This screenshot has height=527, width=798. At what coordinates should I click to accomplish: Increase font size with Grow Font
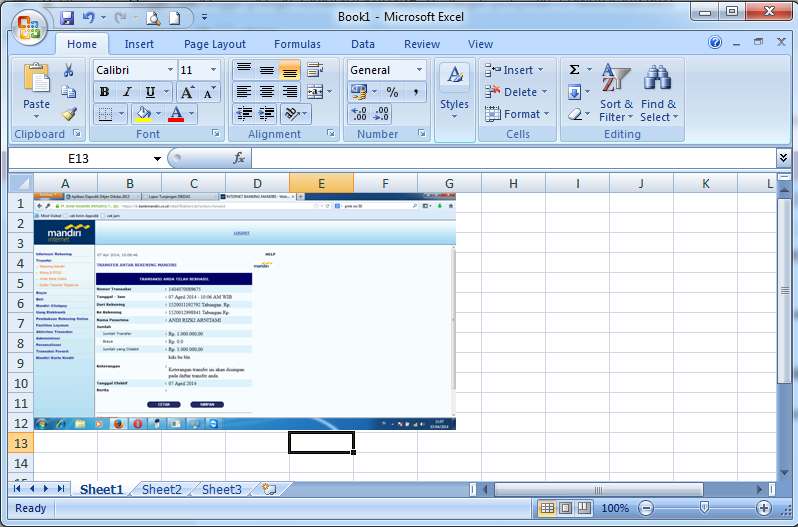point(187,92)
